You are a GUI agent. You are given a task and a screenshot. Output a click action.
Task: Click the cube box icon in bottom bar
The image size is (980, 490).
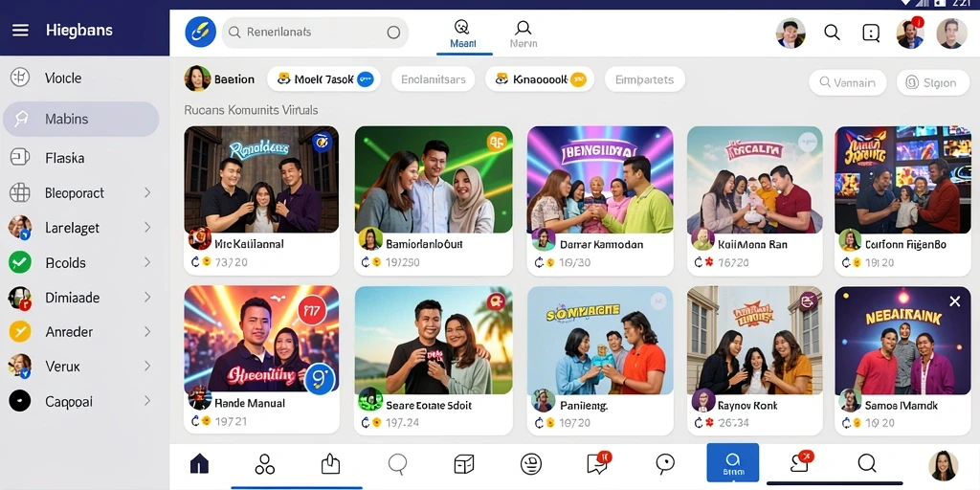[x=464, y=464]
